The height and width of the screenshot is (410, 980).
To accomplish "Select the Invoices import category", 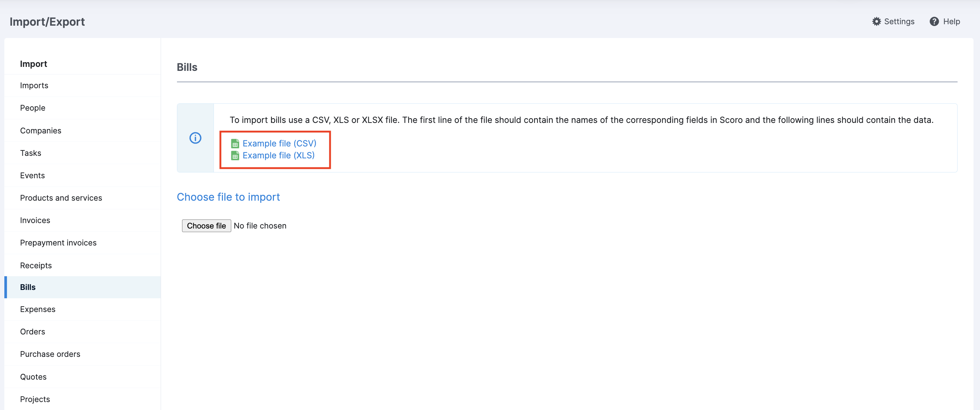I will click(35, 220).
